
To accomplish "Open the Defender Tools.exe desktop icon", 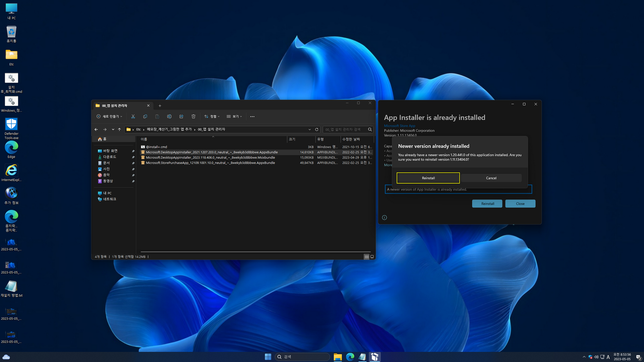I will click(x=11, y=129).
